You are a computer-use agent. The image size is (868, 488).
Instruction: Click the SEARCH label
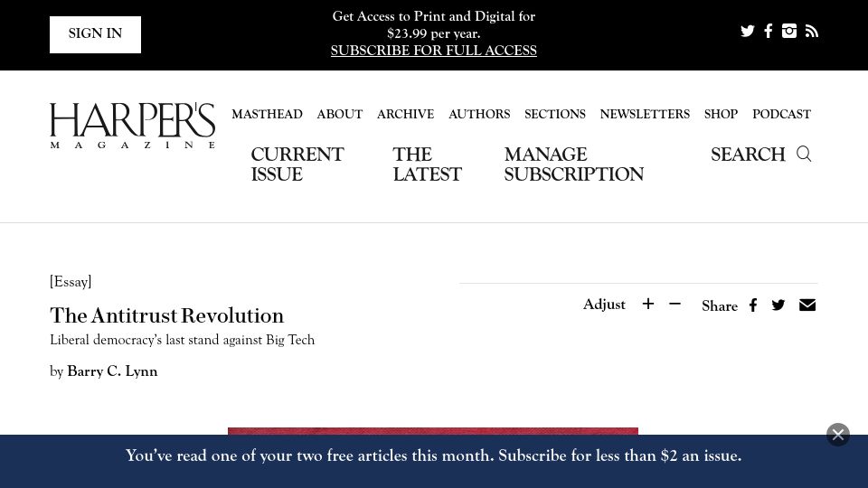coord(748,155)
